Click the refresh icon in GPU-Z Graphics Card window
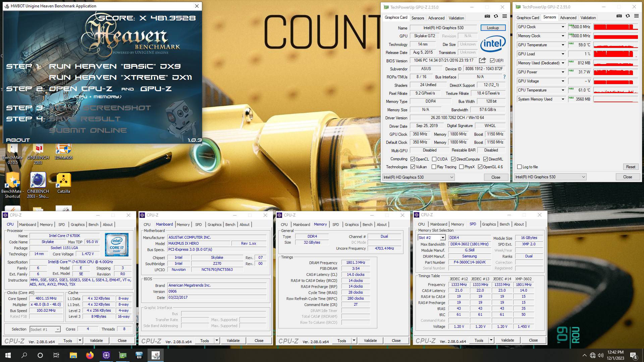This screenshot has width=644, height=362. (496, 16)
